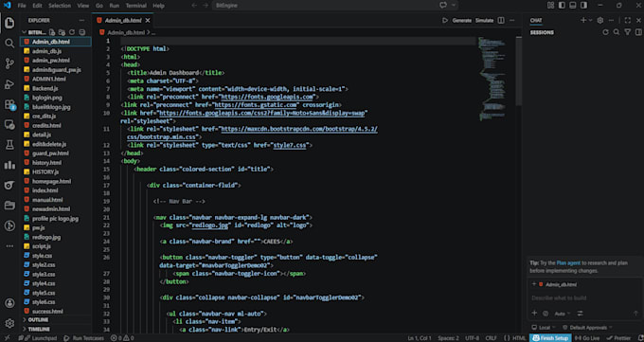This screenshot has height=342, width=644.
Task: Open the Help menu
Action: point(158,6)
